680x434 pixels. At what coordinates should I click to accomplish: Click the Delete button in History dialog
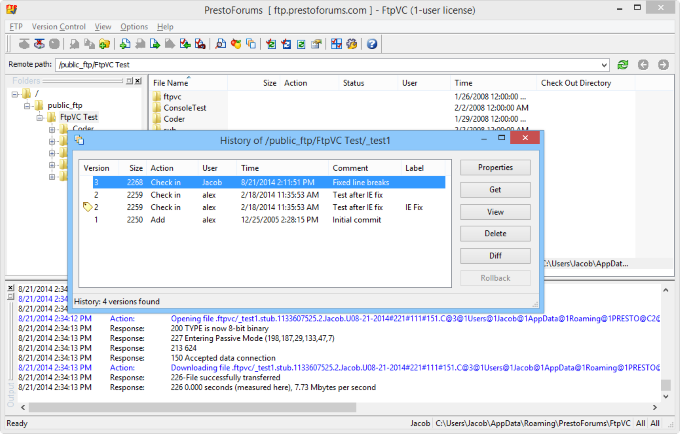coord(495,234)
